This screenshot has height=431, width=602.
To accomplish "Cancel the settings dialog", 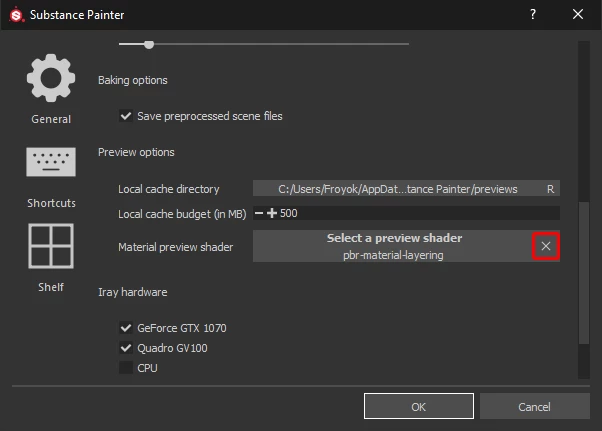I will (534, 406).
